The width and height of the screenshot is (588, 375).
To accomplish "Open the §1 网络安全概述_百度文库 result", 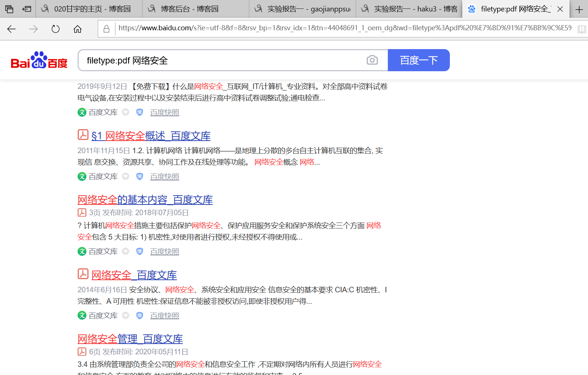I will click(151, 136).
